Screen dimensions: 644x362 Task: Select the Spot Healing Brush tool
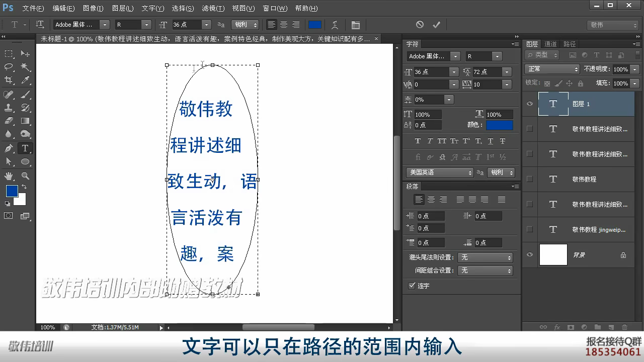pos(9,94)
